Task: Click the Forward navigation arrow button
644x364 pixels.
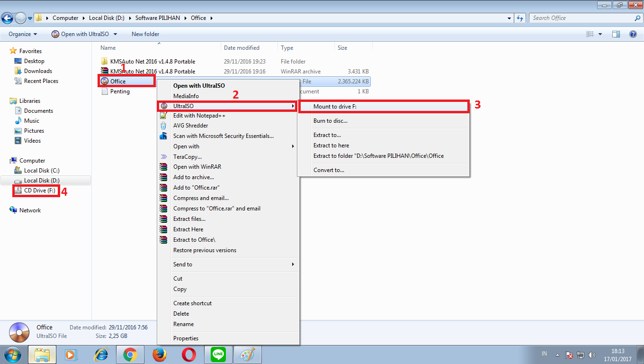Action: coord(20,18)
